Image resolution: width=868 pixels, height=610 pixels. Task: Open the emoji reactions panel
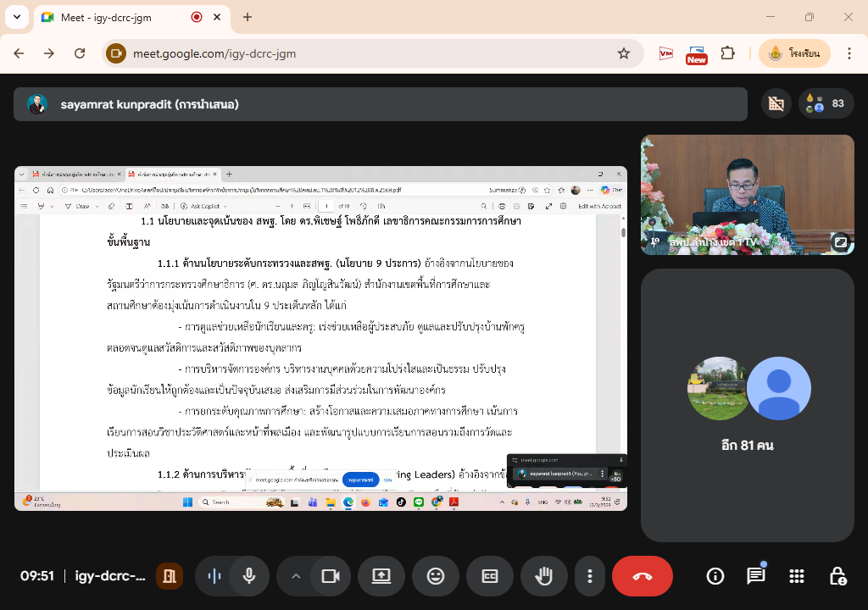[436, 576]
